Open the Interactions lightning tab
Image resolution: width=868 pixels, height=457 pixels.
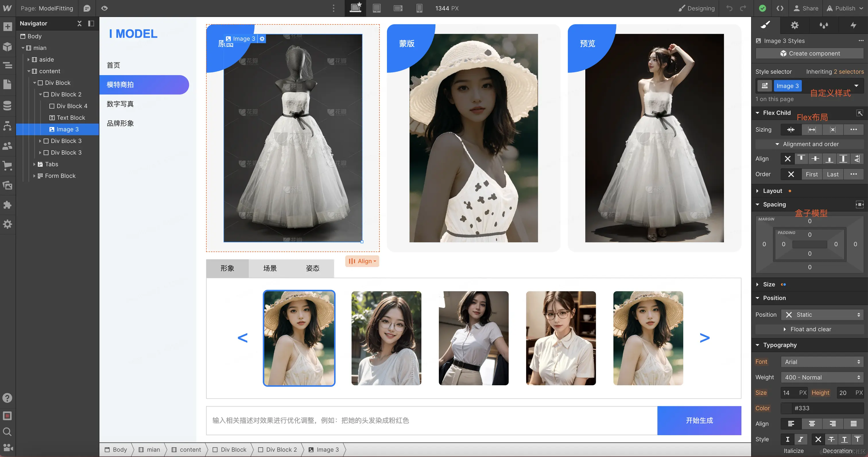[x=853, y=25]
